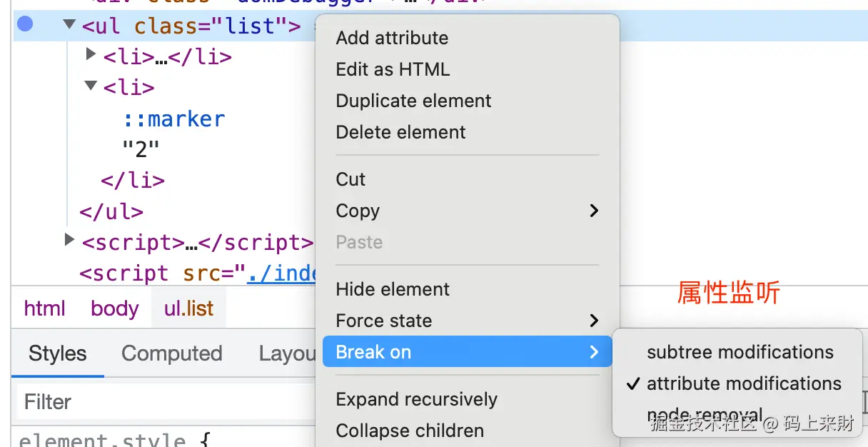The width and height of the screenshot is (868, 447).
Task: Collapse the expanded li element
Action: (91, 86)
